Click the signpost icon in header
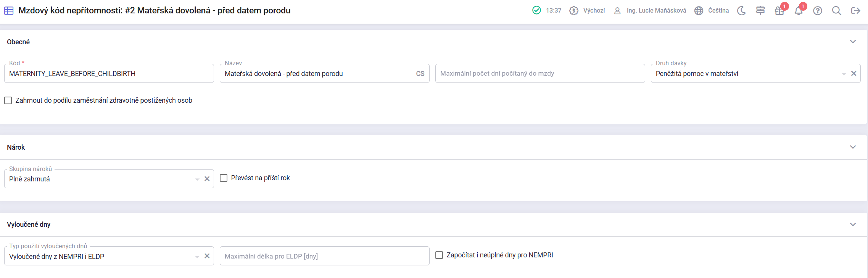Image resolution: width=868 pixels, height=278 pixels. 760,11
